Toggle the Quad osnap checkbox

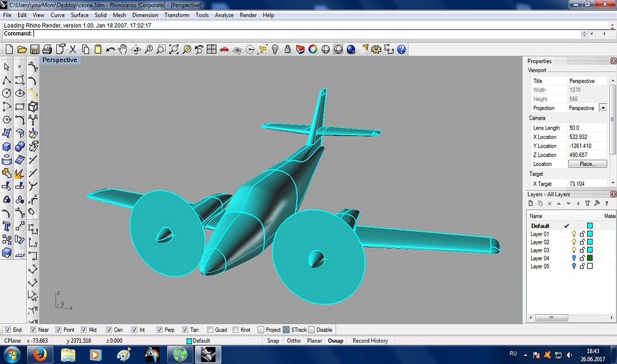(210, 330)
